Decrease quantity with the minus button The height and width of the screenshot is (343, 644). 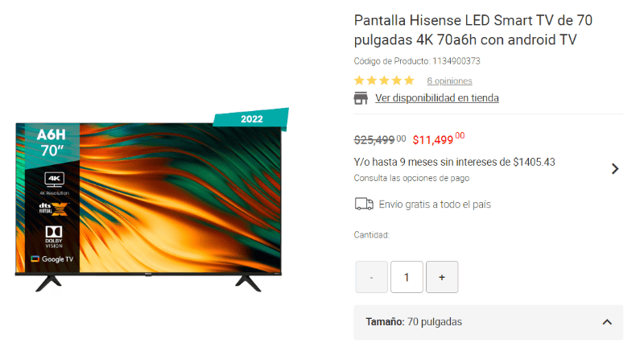point(371,277)
